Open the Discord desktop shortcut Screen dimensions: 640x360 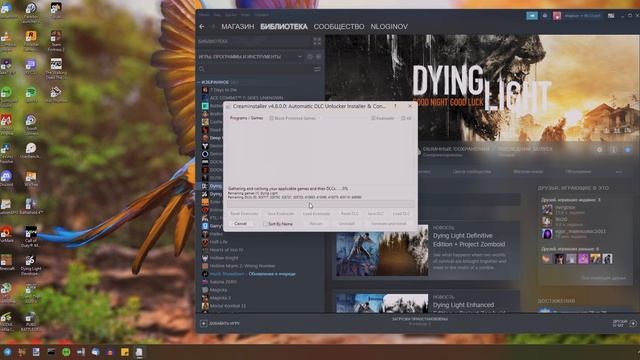pos(6,178)
